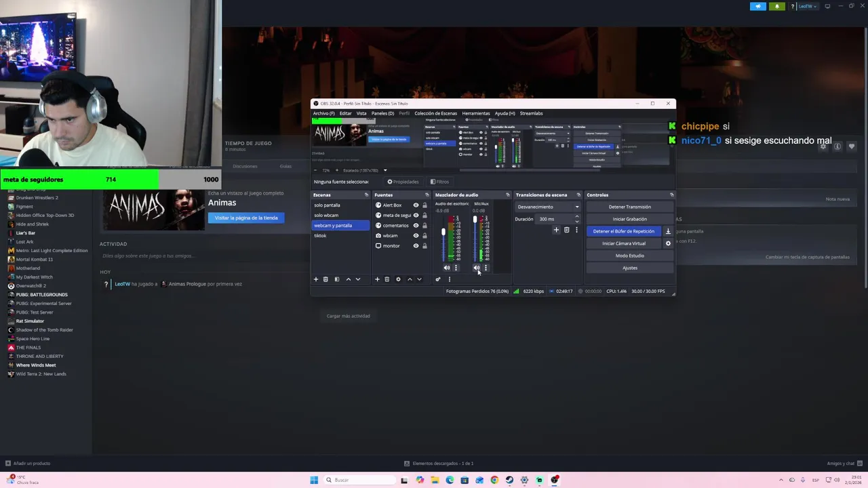This screenshot has width=868, height=488.
Task: Move source up in Fuentes toolbar
Action: 410,279
